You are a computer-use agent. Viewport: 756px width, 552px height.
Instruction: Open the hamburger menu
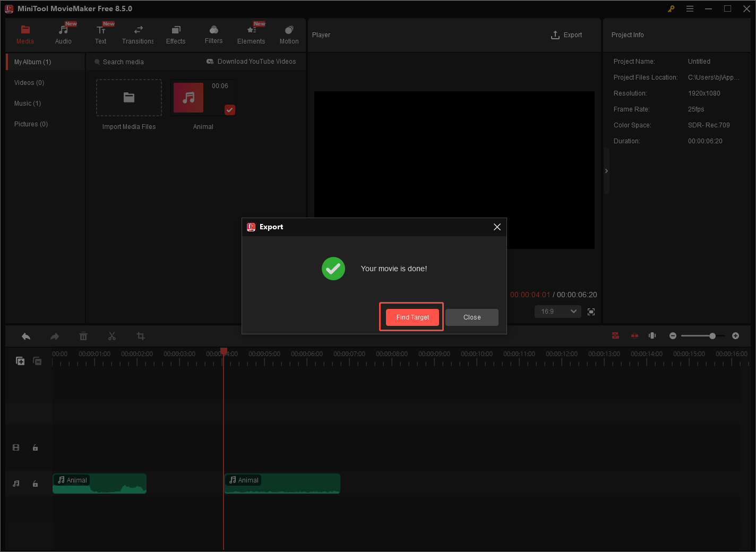coord(690,8)
